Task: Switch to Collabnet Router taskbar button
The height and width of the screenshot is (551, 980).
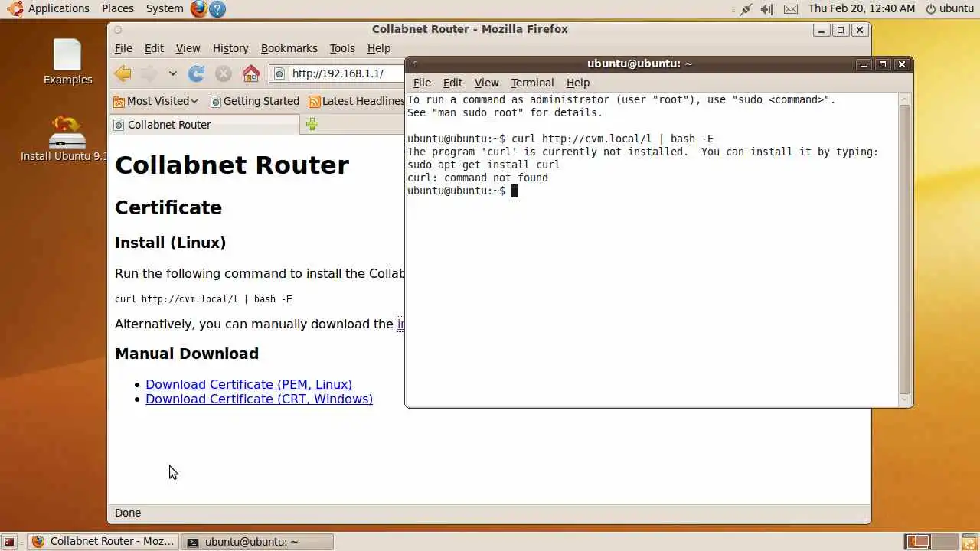Action: (x=103, y=542)
